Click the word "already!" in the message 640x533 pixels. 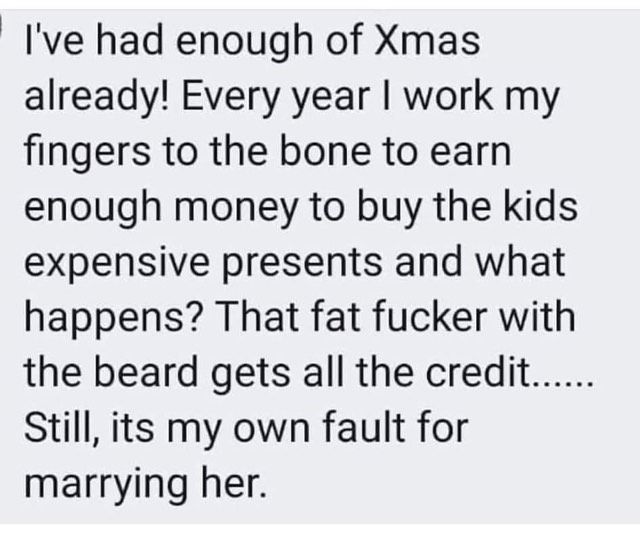96,99
